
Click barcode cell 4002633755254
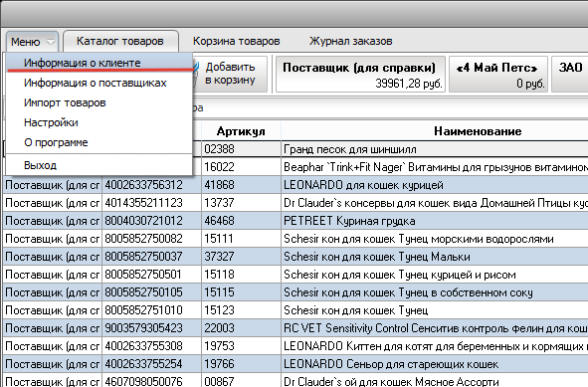pyautogui.click(x=151, y=364)
